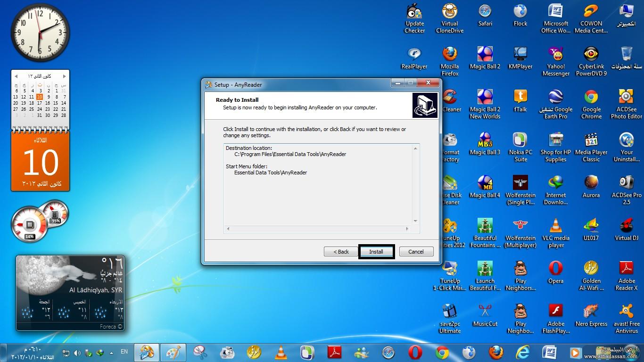Screen dimensions: 644x362
Task: Open the Update Checker desktop icon
Action: 415,19
